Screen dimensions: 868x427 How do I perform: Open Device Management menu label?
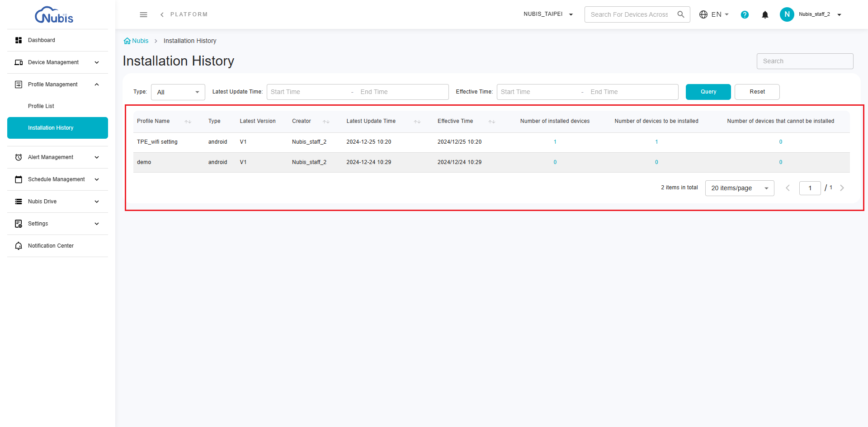pos(53,62)
